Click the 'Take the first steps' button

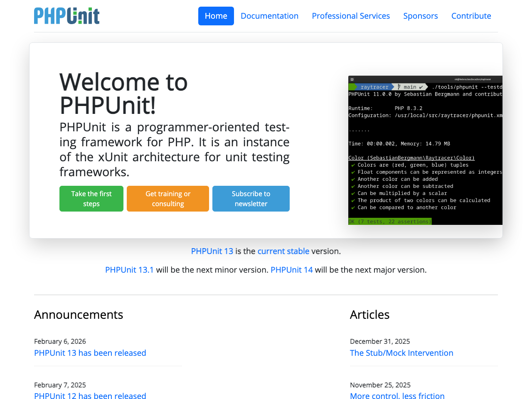(91, 199)
